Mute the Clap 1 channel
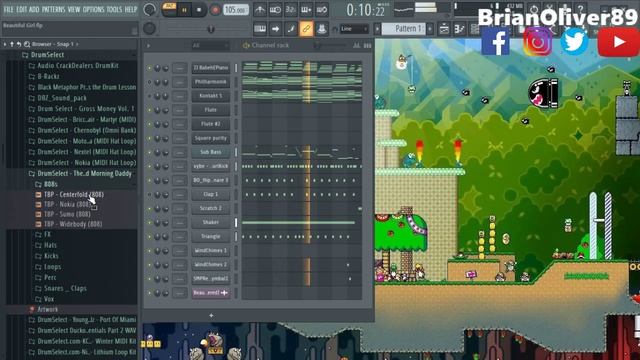Screen dimensions: 640x360 [x=149, y=195]
